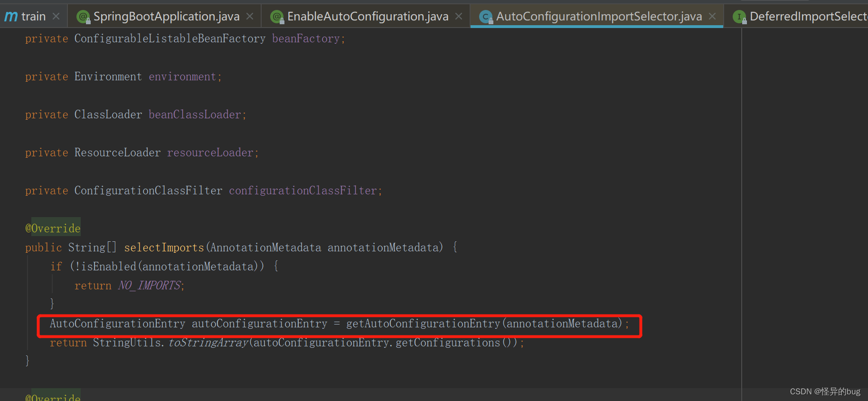Close the EnableAutoConfiguration.java tab

coord(459,17)
